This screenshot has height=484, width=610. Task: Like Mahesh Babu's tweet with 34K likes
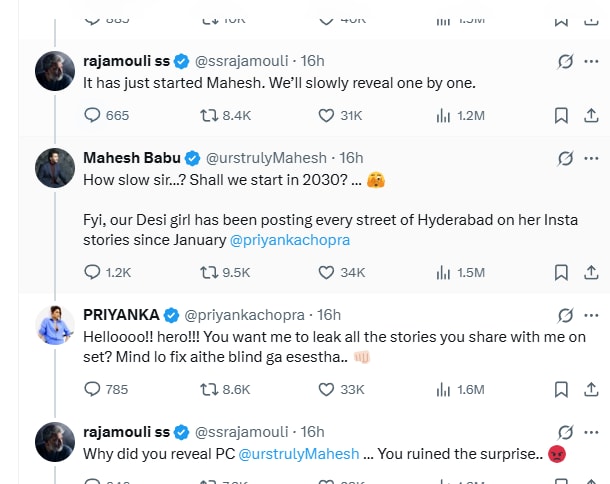(325, 272)
